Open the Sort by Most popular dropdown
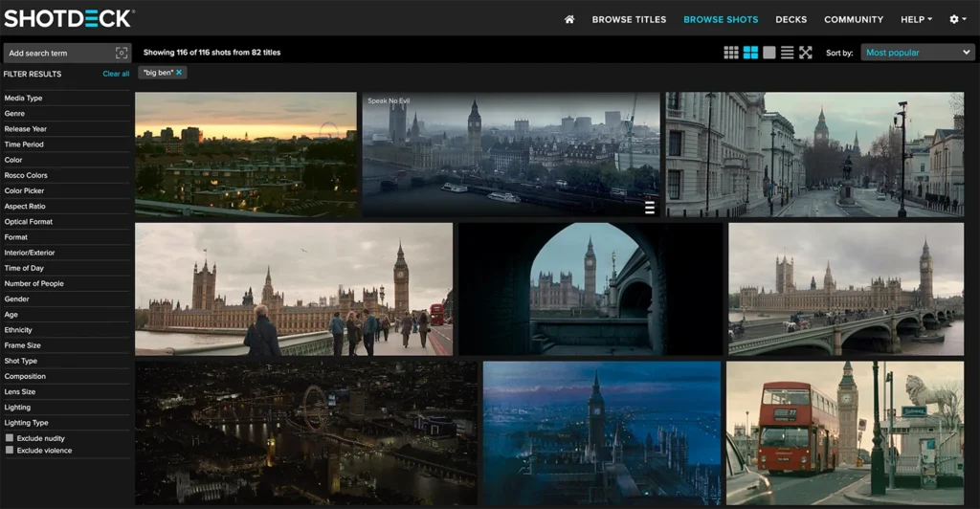Viewport: 980px width, 509px height. tap(918, 53)
